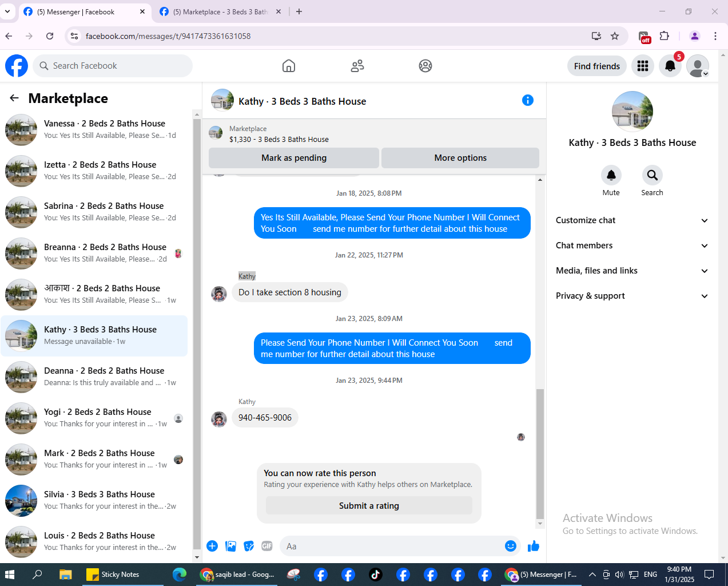Screen dimensions: 728x586
Task: Open the Vanessa 2 Beds 2 Baths chat
Action: point(94,129)
